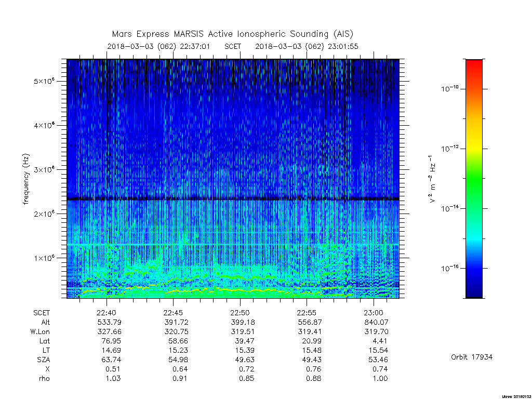This screenshot has height=399, width=532.
Task: Click the '3×10⁶' frequency tick label
Action: (44, 169)
